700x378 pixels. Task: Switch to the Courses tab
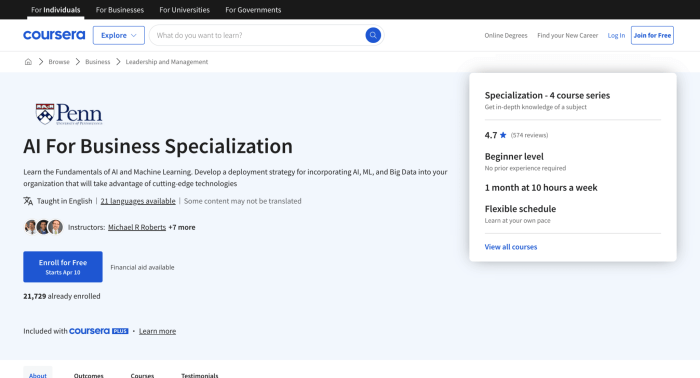tap(142, 375)
